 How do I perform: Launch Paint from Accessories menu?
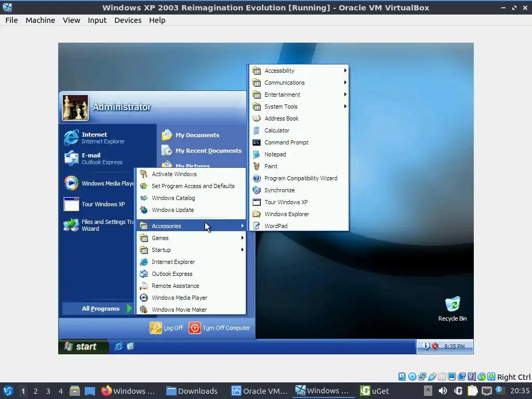click(299, 166)
